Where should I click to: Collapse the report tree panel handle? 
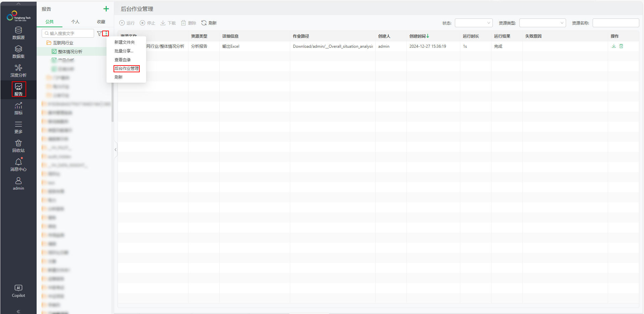point(116,150)
